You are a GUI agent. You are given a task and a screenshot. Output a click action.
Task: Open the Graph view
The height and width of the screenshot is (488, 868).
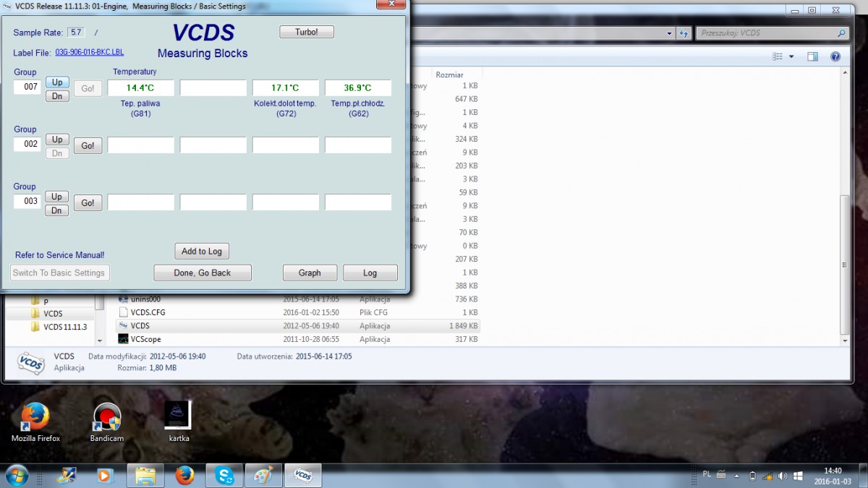click(310, 273)
